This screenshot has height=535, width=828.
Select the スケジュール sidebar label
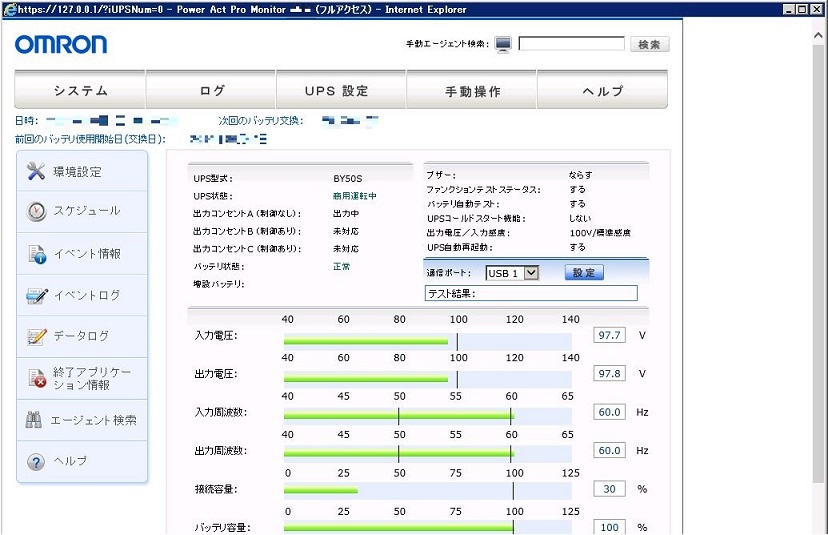pyautogui.click(x=87, y=211)
